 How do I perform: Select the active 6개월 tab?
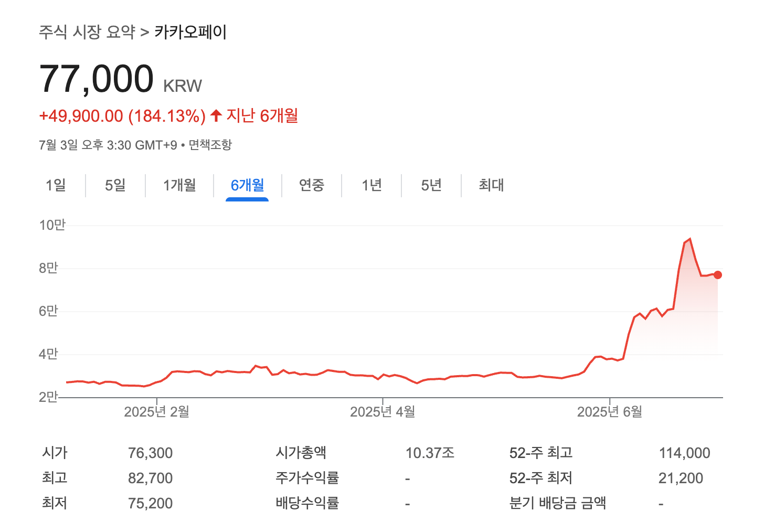[247, 185]
